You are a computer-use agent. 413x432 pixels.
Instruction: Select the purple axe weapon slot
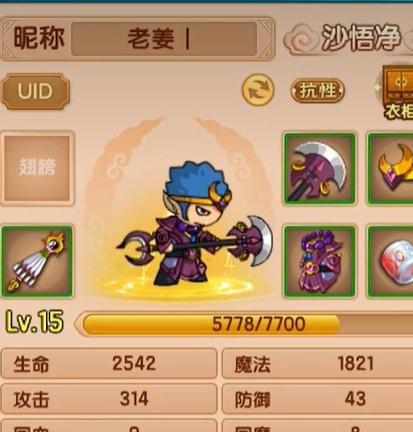click(x=320, y=168)
